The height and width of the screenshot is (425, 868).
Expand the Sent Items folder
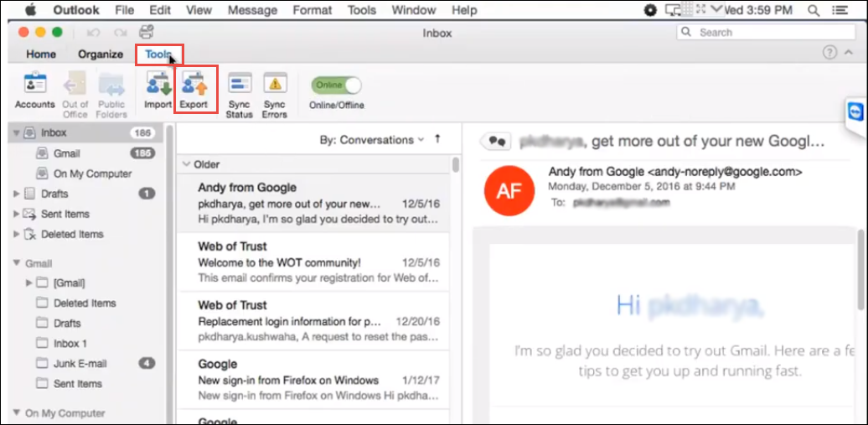coord(16,214)
